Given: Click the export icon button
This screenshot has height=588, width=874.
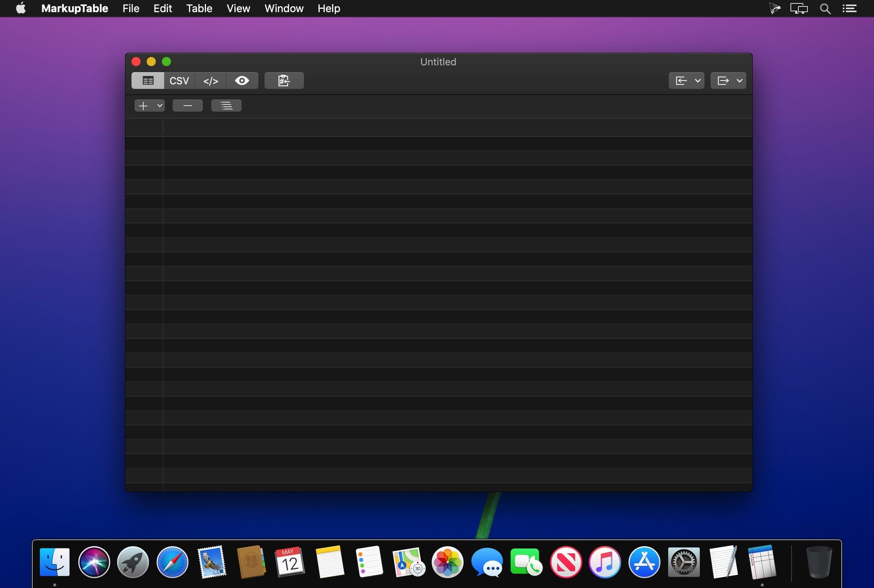Looking at the screenshot, I should coord(723,81).
